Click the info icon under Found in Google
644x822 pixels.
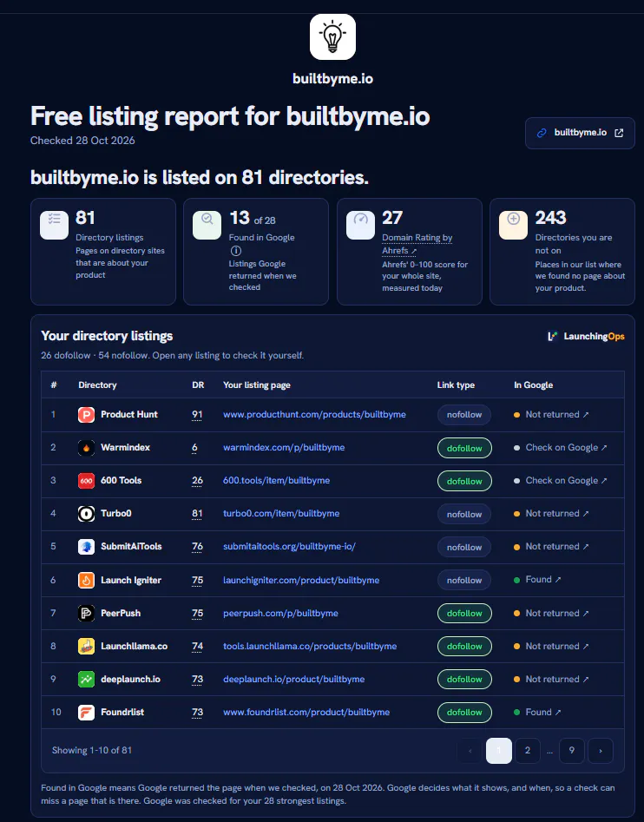click(x=236, y=251)
